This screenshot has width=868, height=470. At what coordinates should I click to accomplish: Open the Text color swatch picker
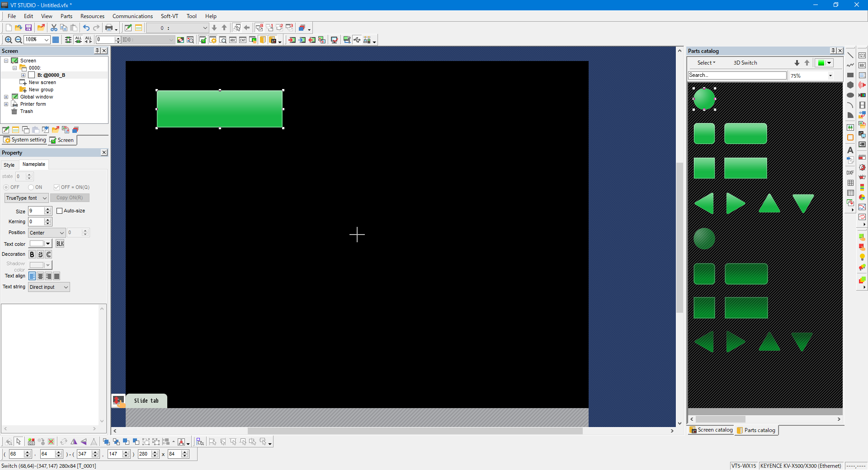click(41, 244)
